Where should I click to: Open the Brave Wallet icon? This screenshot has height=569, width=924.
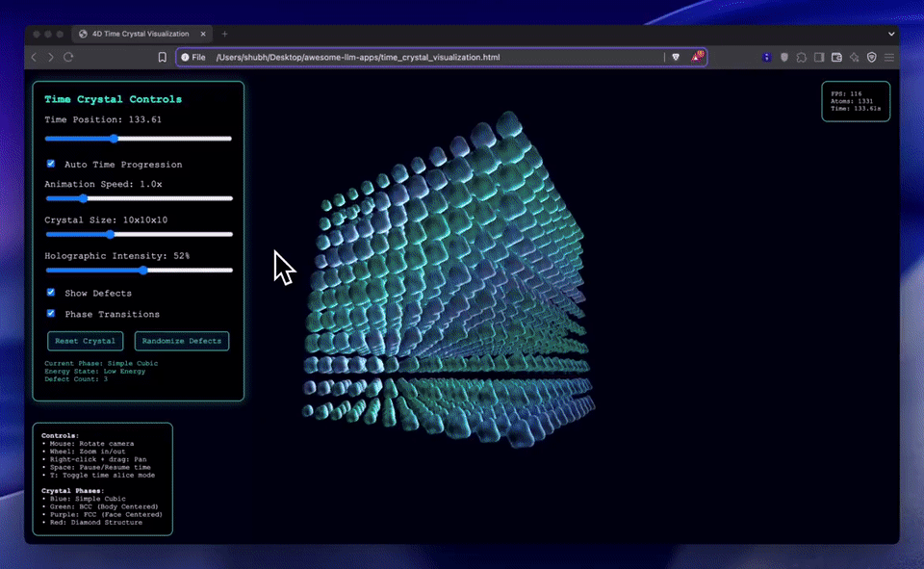click(x=836, y=58)
